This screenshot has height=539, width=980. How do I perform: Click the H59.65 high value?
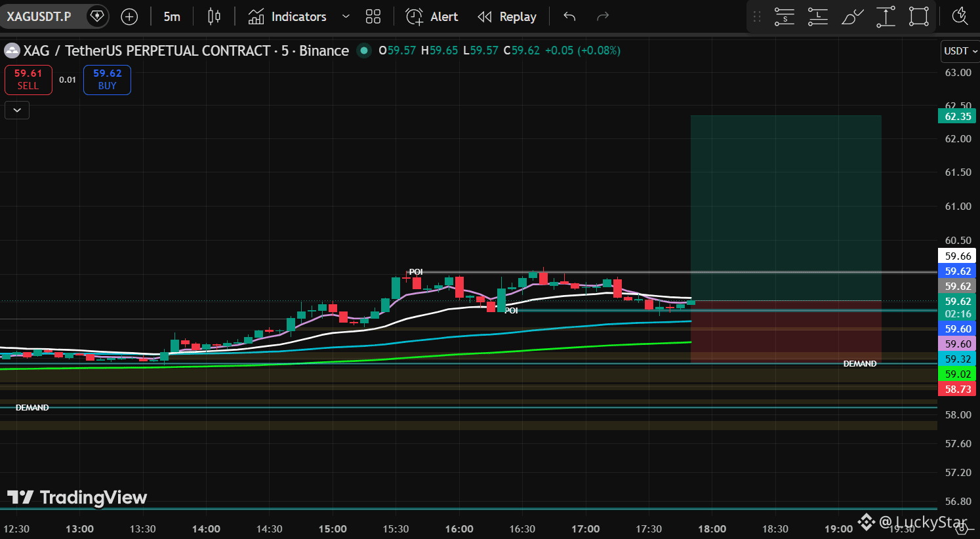point(439,50)
